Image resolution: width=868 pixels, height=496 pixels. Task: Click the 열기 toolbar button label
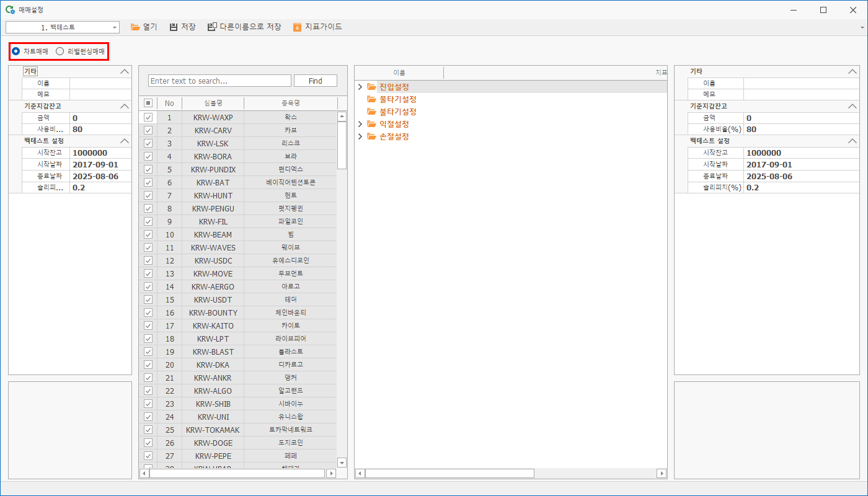pyautogui.click(x=150, y=27)
